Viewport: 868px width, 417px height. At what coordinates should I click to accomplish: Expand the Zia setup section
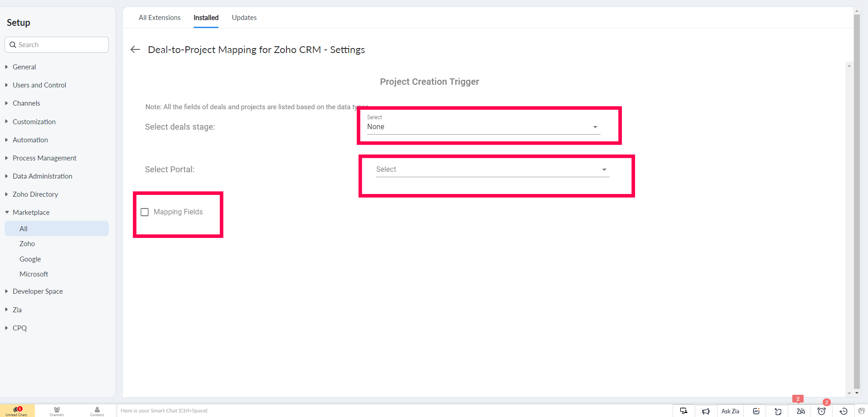pos(17,310)
